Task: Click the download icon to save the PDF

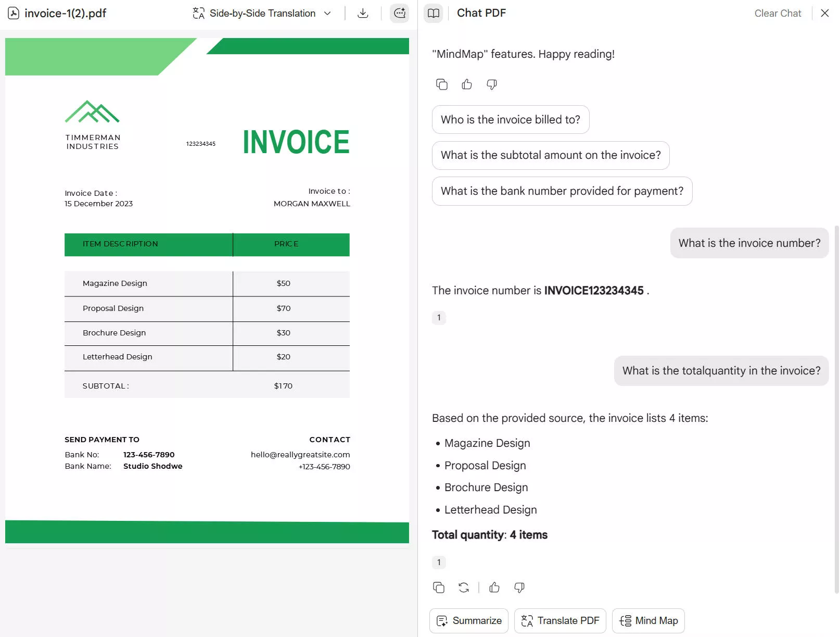Action: [x=363, y=13]
